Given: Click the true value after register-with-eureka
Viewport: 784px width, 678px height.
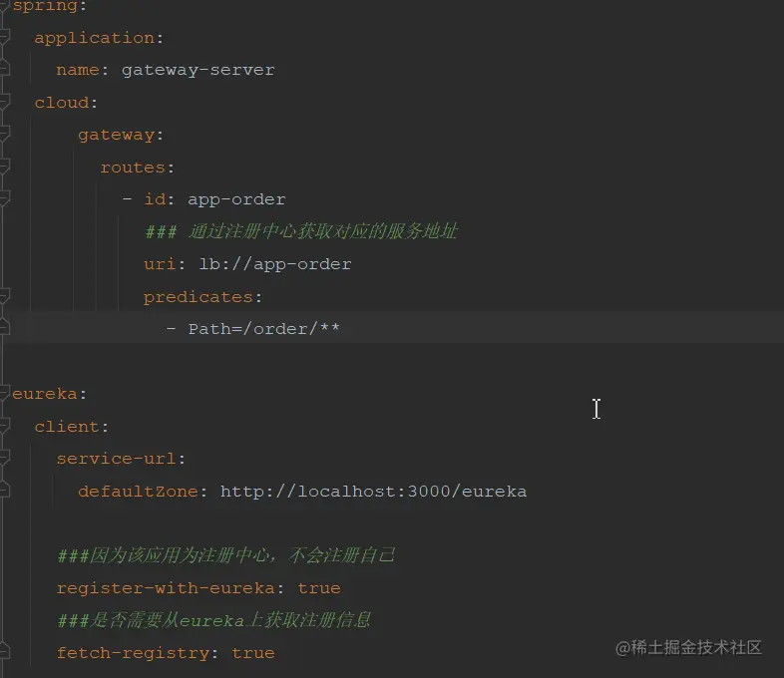Looking at the screenshot, I should pyautogui.click(x=319, y=588).
